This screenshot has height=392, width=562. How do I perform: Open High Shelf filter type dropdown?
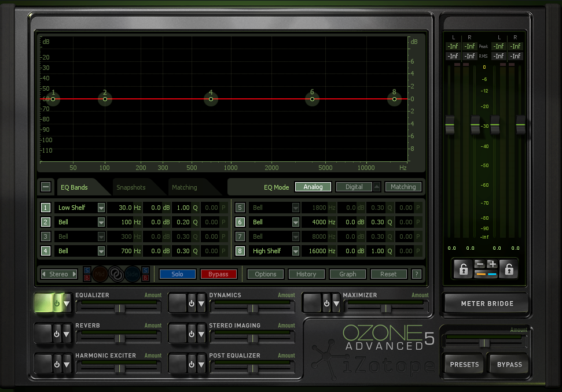(296, 251)
